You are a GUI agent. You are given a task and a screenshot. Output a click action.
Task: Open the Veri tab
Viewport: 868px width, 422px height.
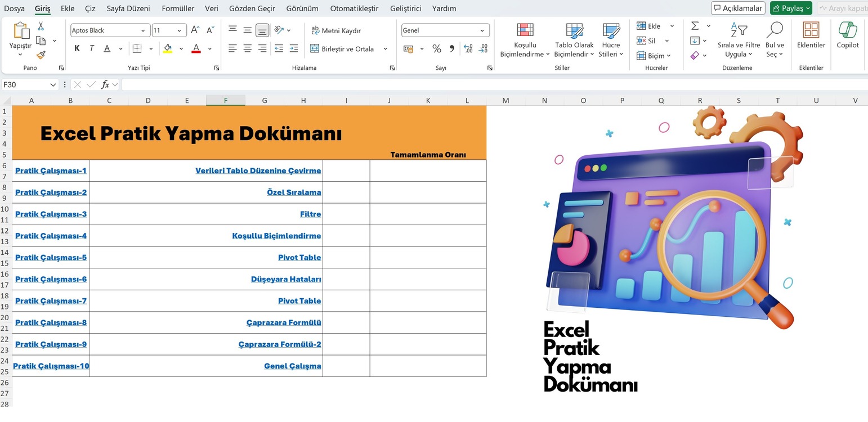point(212,8)
